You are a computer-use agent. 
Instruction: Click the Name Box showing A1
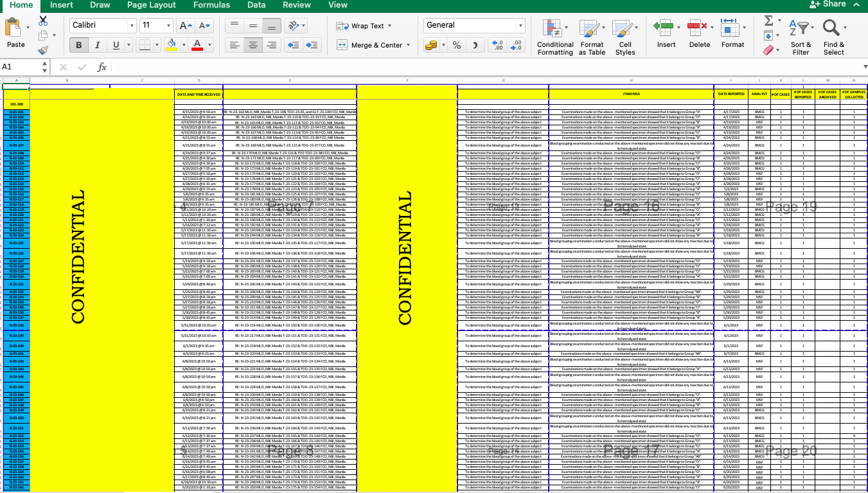click(x=21, y=67)
